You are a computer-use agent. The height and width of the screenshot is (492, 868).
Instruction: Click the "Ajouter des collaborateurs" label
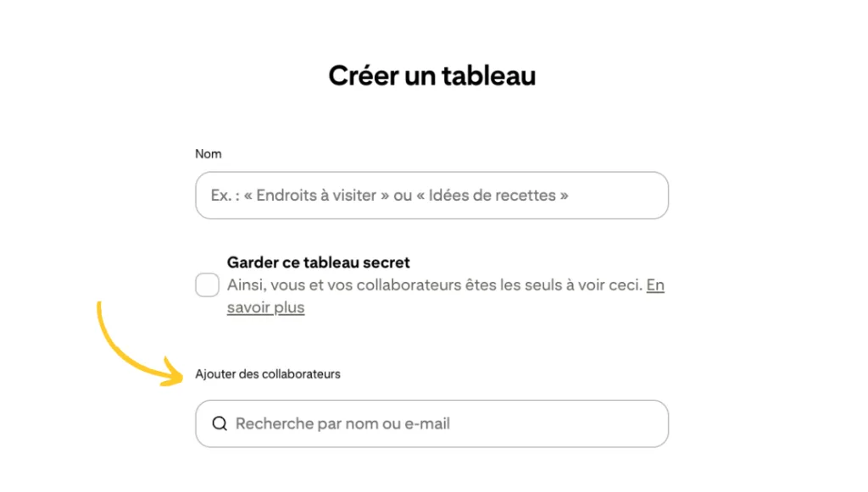tap(268, 373)
